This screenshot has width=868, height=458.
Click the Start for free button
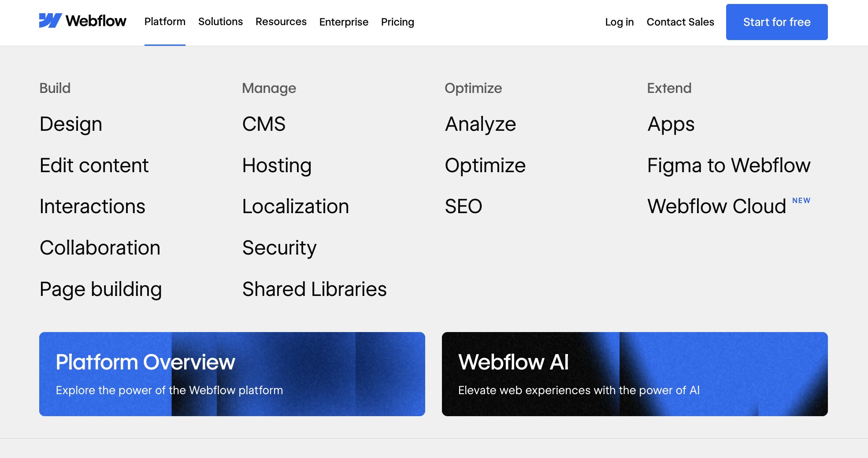tap(776, 22)
